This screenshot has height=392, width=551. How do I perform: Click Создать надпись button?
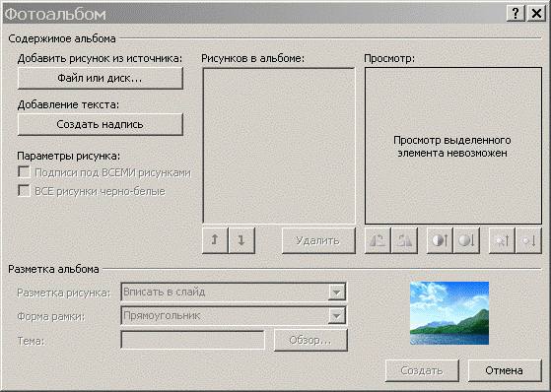coord(101,124)
